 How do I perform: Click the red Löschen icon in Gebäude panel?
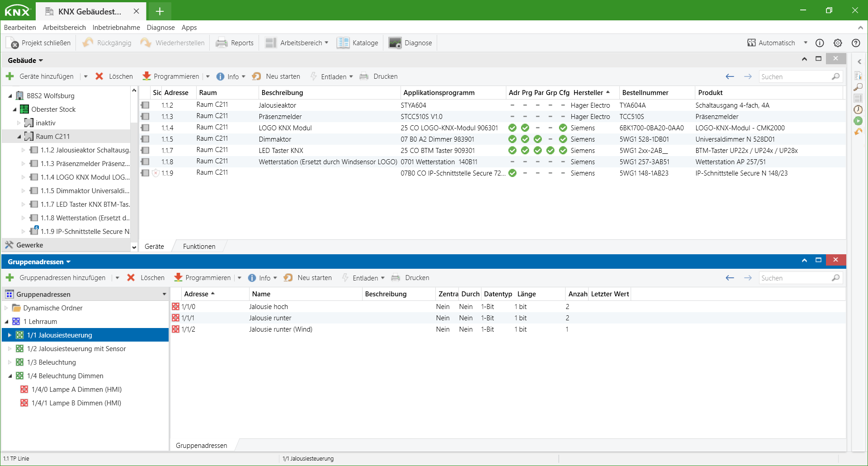[x=99, y=76]
